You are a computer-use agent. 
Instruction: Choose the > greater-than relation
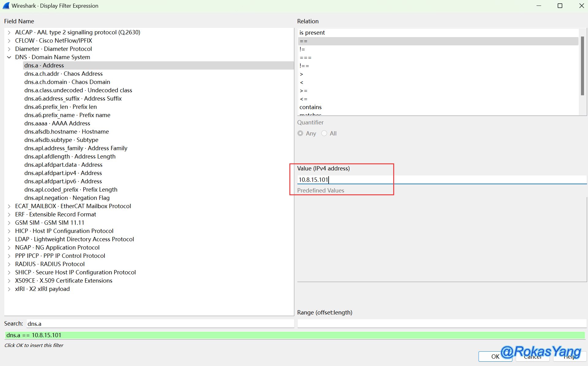tap(438, 74)
